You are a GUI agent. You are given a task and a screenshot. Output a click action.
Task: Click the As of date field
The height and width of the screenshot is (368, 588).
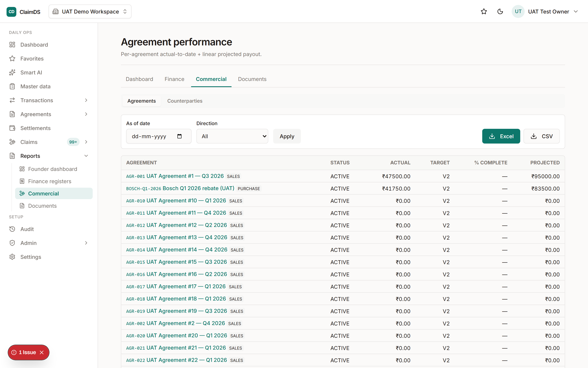(159, 136)
